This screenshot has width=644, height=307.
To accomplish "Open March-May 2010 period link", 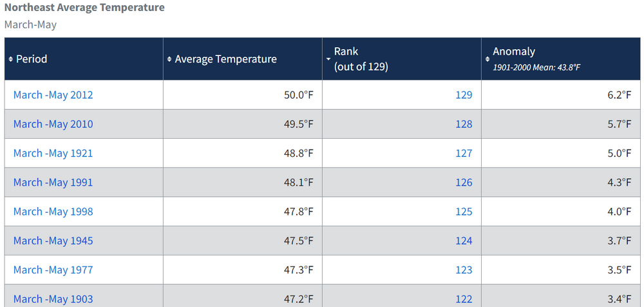I will [x=53, y=124].
